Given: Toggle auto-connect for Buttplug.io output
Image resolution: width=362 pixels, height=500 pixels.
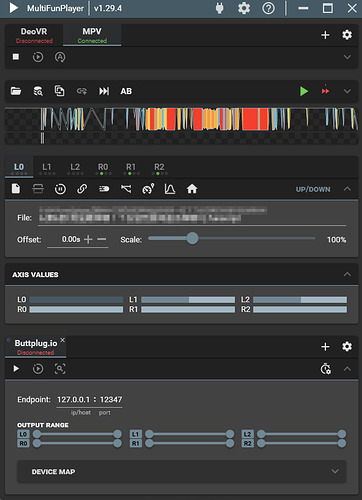Looking at the screenshot, I should (x=38, y=369).
